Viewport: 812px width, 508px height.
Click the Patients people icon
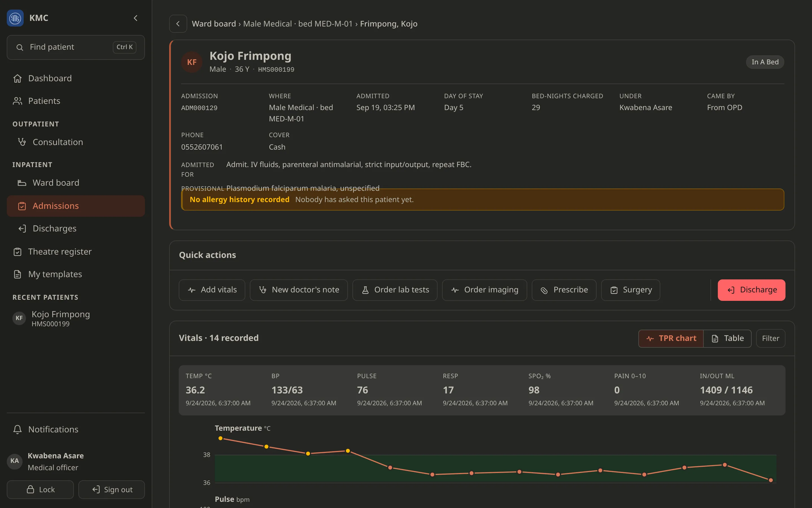click(x=17, y=101)
